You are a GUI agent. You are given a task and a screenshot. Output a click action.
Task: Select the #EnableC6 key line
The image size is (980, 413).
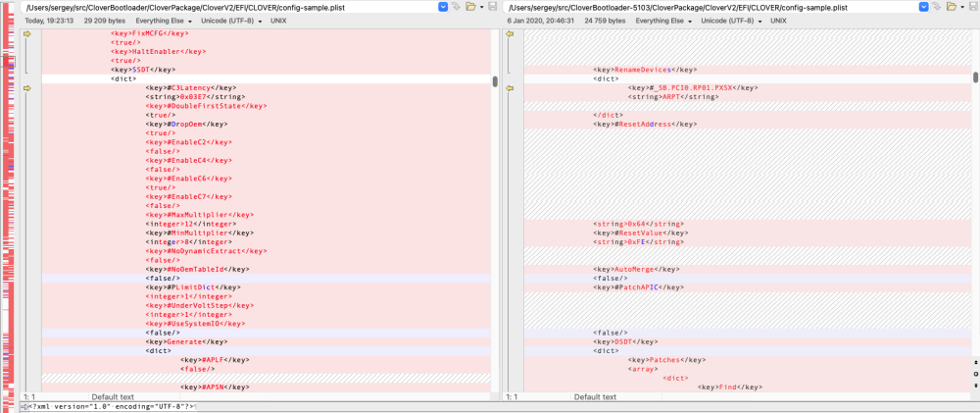[189, 179]
